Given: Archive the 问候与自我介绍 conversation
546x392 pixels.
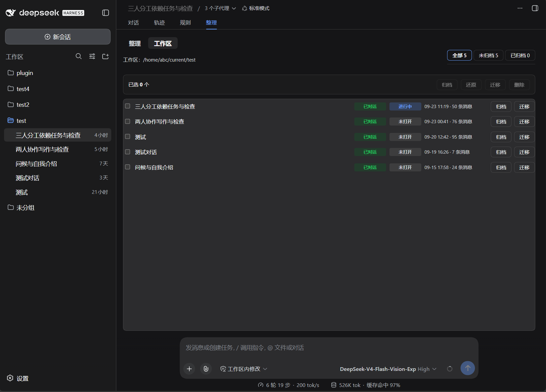Looking at the screenshot, I should coord(501,167).
